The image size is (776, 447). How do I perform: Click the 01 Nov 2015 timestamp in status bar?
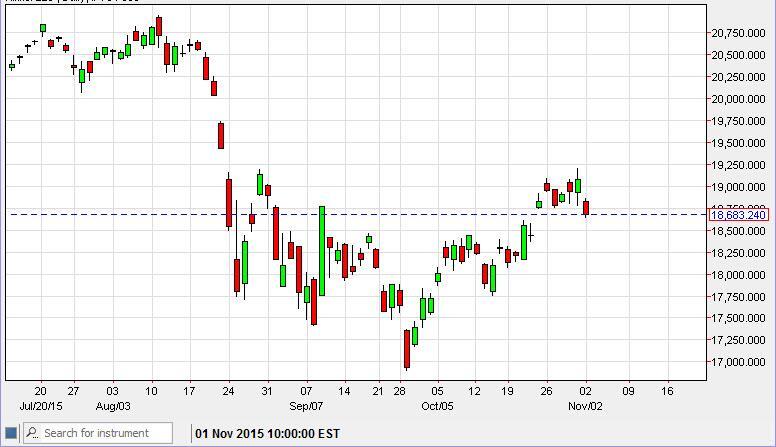pos(267,433)
